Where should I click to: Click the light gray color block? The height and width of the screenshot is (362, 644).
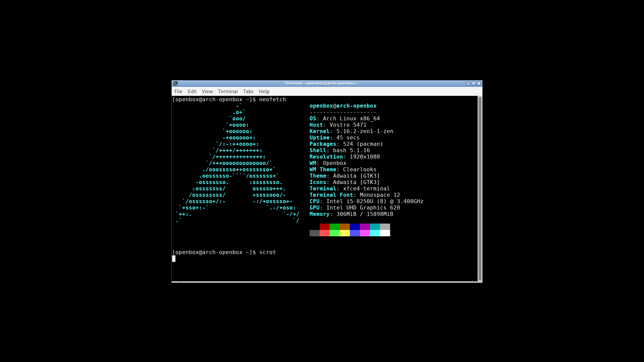pos(385,227)
